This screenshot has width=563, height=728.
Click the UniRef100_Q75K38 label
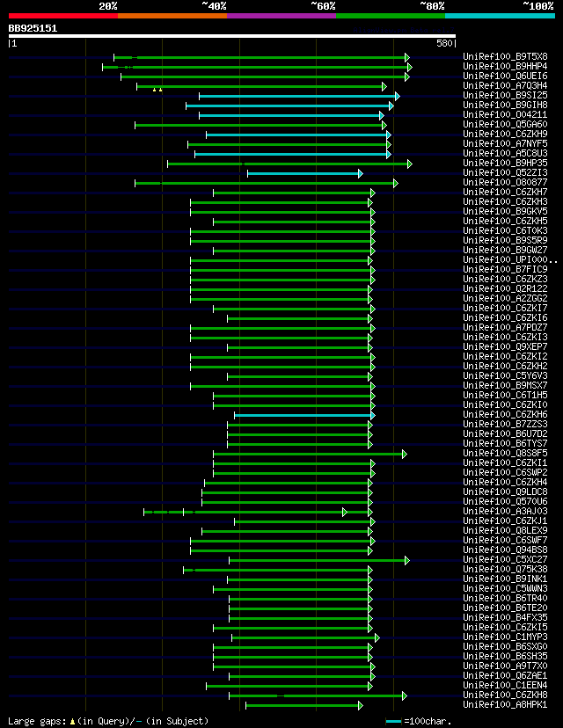tap(505, 569)
